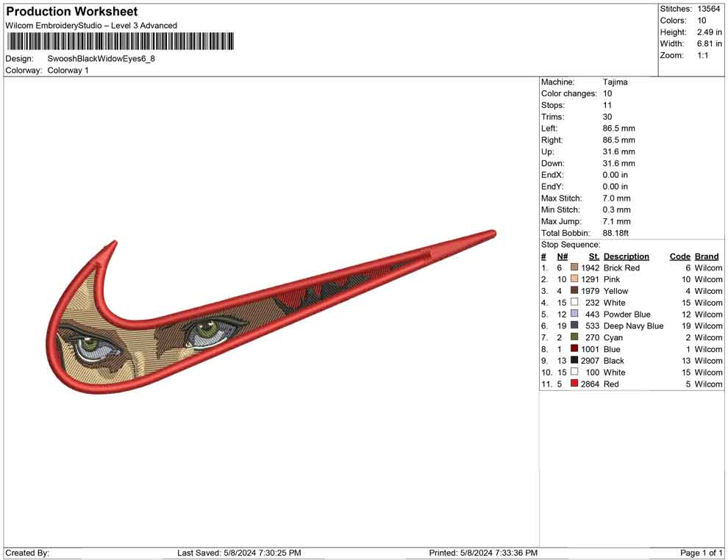Click the St. column header
728x560 pixels.
pos(594,256)
